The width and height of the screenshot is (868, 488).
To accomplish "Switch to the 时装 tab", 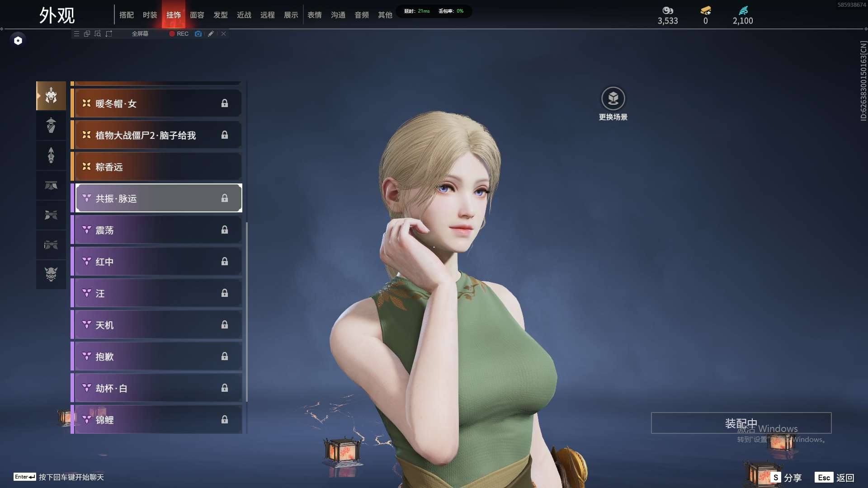I will coord(150,14).
